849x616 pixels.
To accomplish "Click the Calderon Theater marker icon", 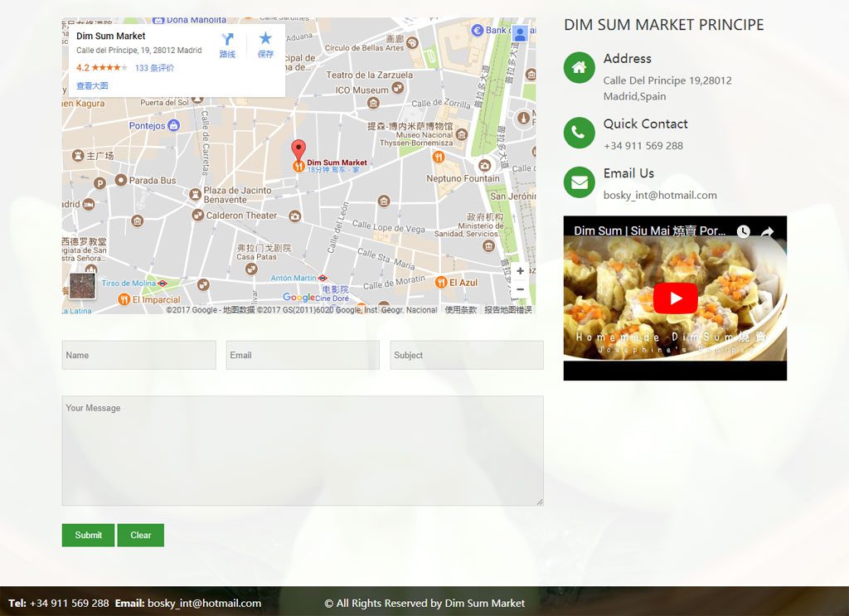I will (x=197, y=215).
